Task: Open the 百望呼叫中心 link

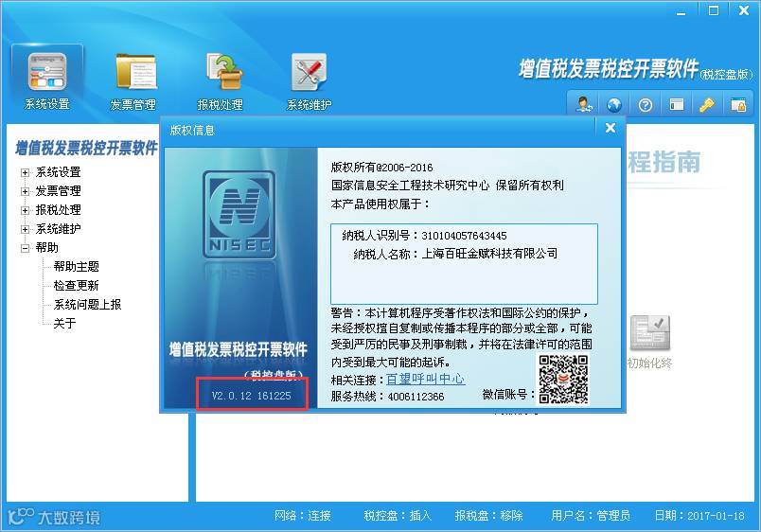Action: [x=426, y=379]
